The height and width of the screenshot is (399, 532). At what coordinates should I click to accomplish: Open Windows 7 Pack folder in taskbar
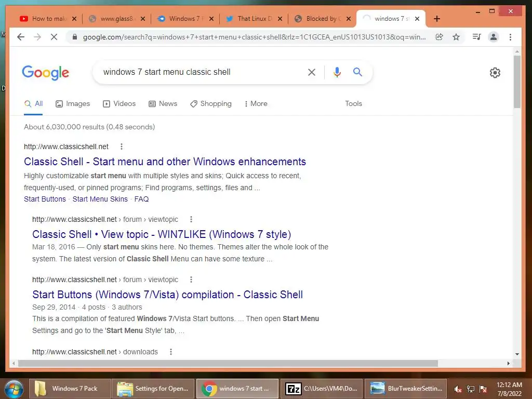click(x=70, y=389)
